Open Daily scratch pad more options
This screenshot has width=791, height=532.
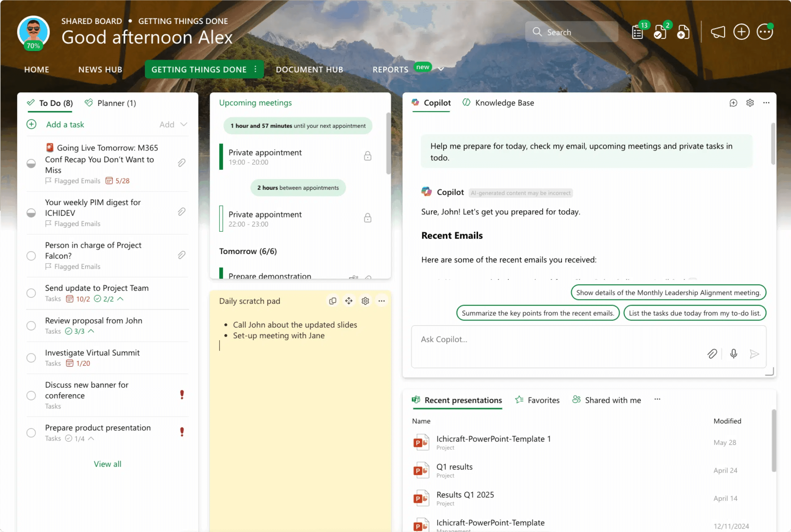381,301
